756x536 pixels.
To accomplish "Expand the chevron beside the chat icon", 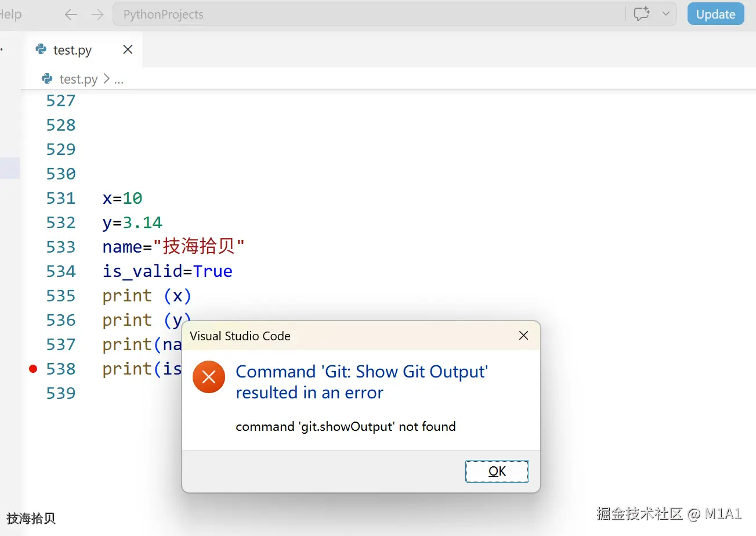I will pos(665,14).
